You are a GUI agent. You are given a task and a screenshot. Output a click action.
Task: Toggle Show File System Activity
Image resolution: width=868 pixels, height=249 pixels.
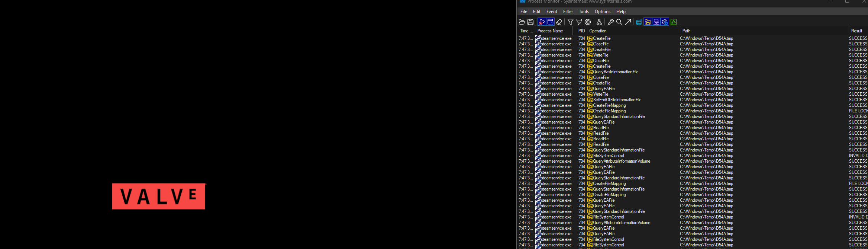648,22
